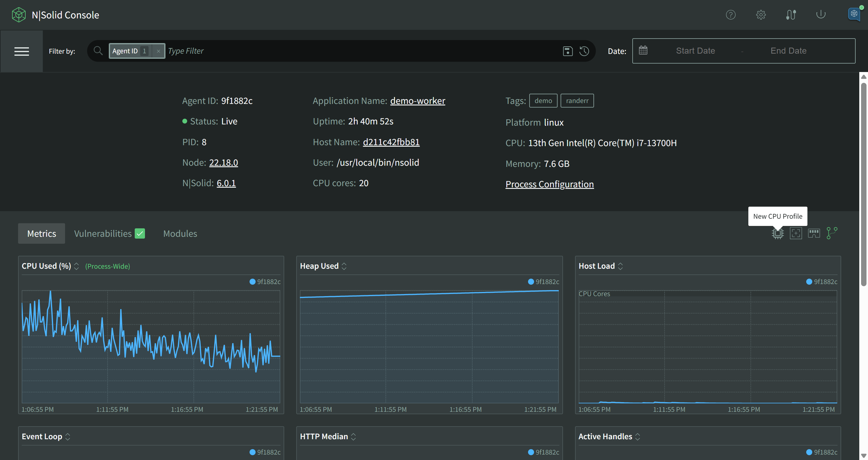Open the help question mark icon

[731, 15]
